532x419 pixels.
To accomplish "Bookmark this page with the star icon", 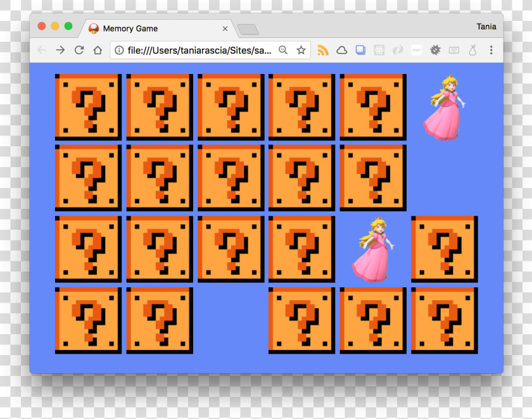I will click(301, 50).
